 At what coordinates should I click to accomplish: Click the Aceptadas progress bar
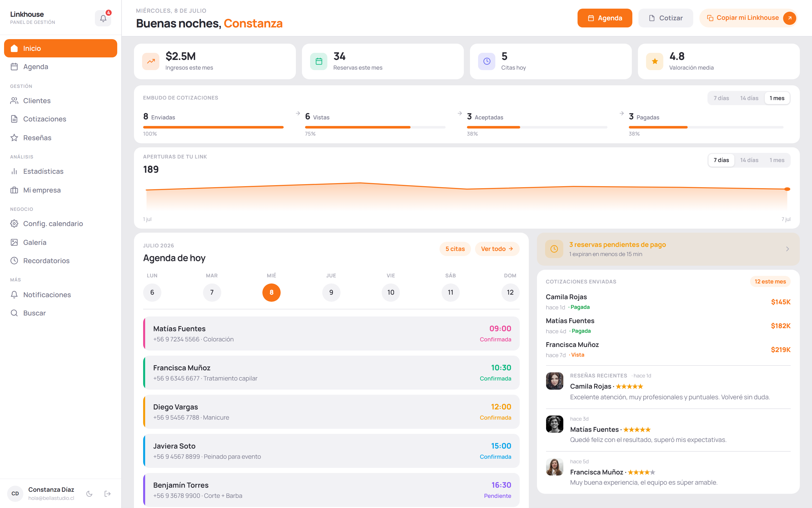pos(537,127)
